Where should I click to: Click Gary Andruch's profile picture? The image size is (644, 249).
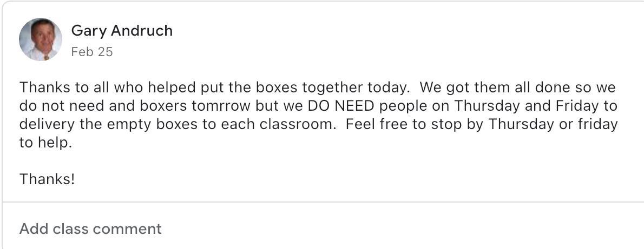[x=41, y=39]
